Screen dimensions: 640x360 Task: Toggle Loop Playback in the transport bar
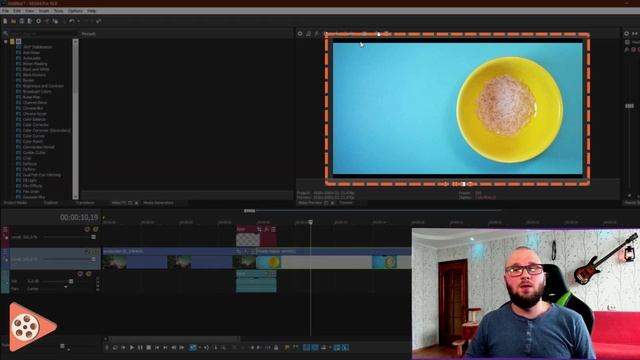(x=115, y=348)
